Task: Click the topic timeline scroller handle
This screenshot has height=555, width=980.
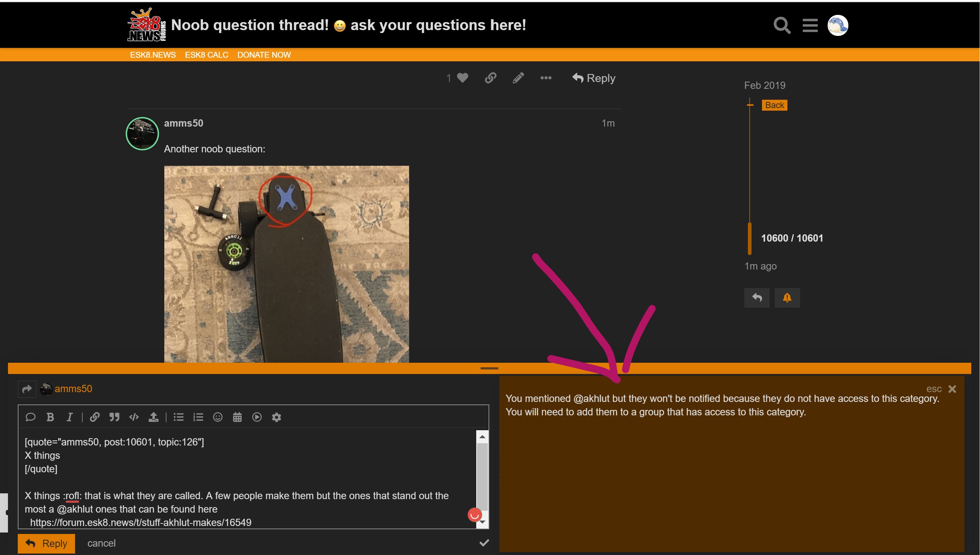Action: coord(749,239)
